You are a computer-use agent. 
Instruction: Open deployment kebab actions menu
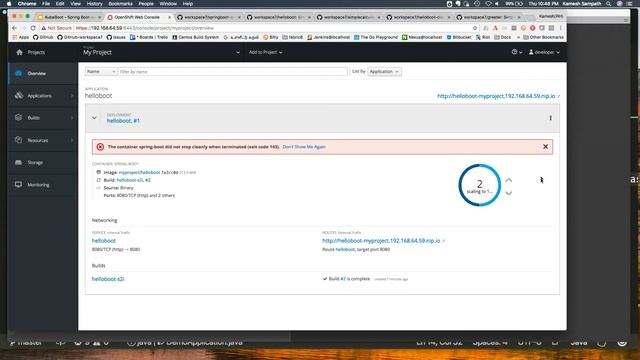click(x=550, y=118)
